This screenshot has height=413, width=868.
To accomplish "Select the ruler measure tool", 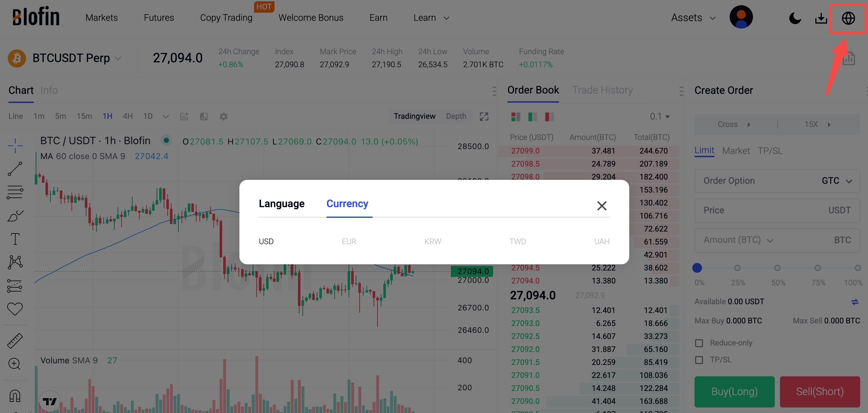I will tap(15, 341).
